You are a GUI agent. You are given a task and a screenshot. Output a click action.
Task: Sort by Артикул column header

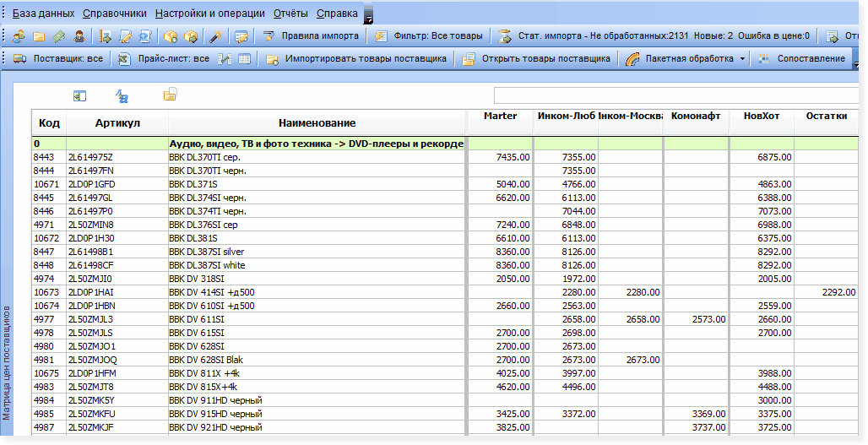pos(117,123)
